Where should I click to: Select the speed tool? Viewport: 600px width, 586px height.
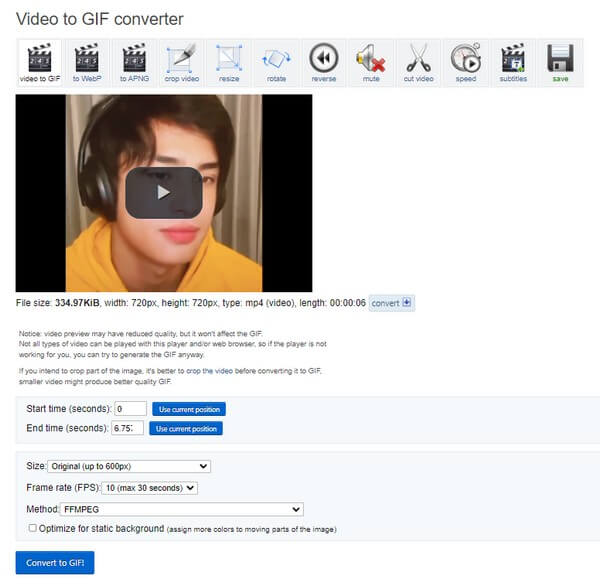pyautogui.click(x=466, y=63)
